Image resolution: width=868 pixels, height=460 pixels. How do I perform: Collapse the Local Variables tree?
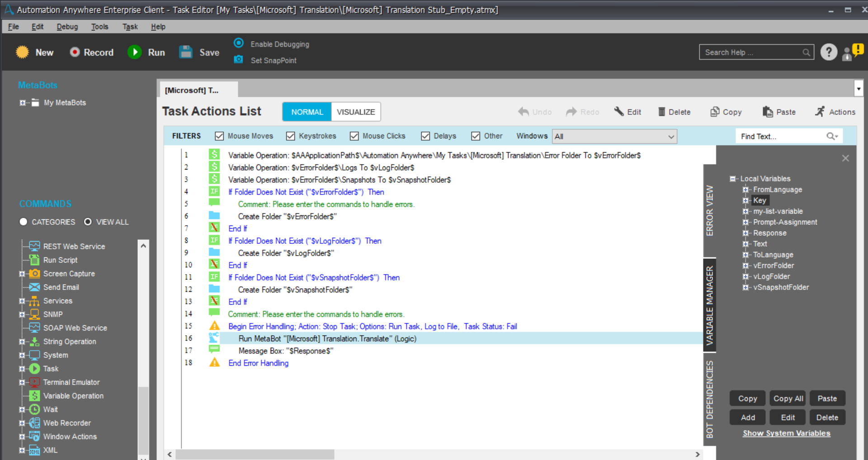[x=732, y=179]
